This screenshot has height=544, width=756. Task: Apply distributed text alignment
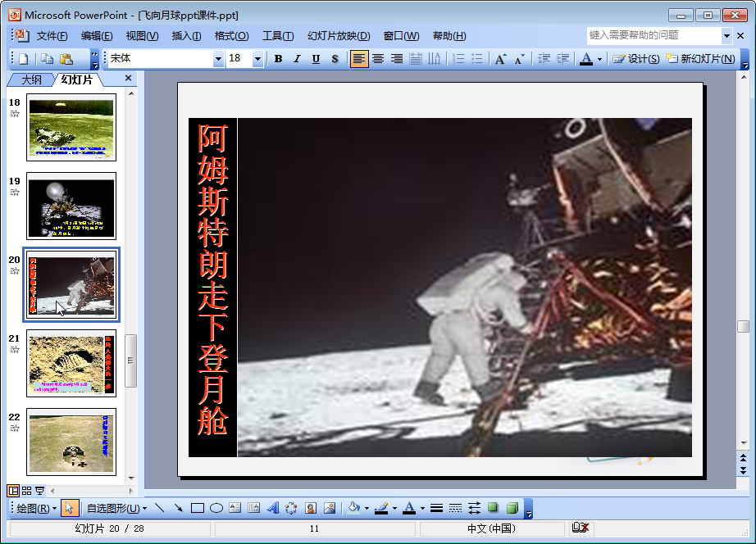tap(415, 59)
